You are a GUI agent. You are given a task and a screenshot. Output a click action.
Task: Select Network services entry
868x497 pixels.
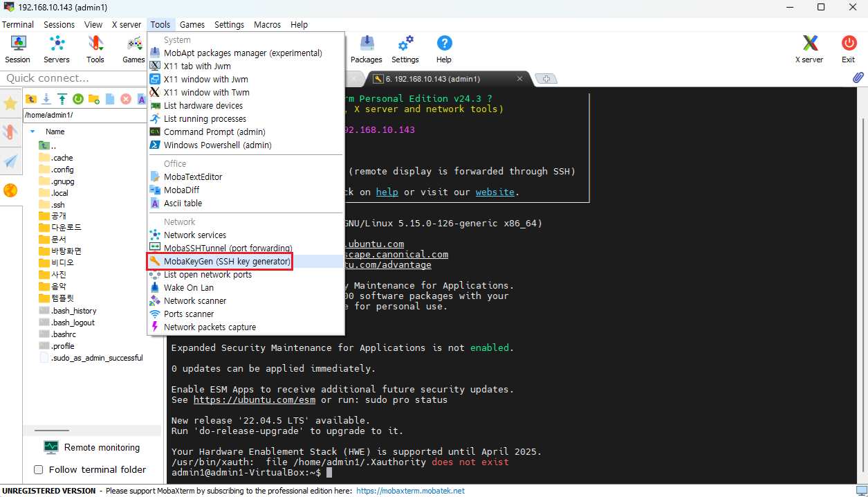pyautogui.click(x=246, y=235)
